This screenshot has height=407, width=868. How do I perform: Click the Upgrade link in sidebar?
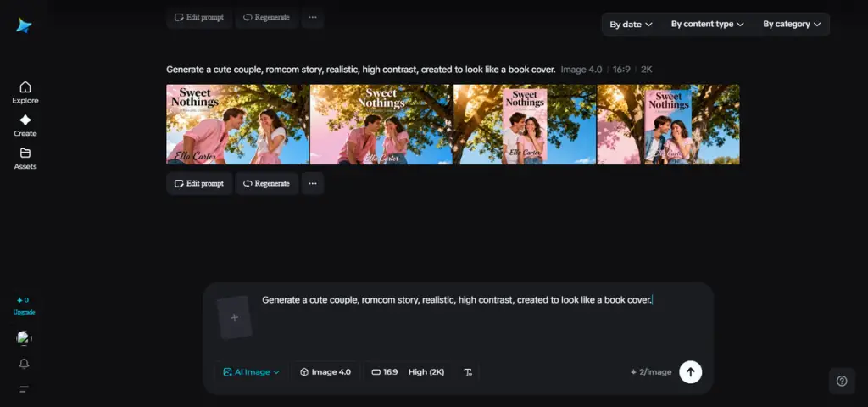24,312
